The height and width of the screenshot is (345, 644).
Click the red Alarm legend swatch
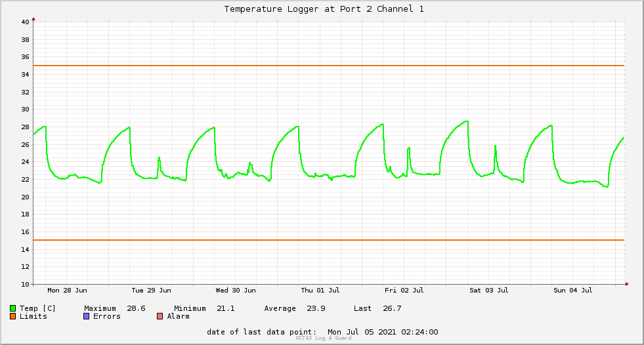pos(160,316)
